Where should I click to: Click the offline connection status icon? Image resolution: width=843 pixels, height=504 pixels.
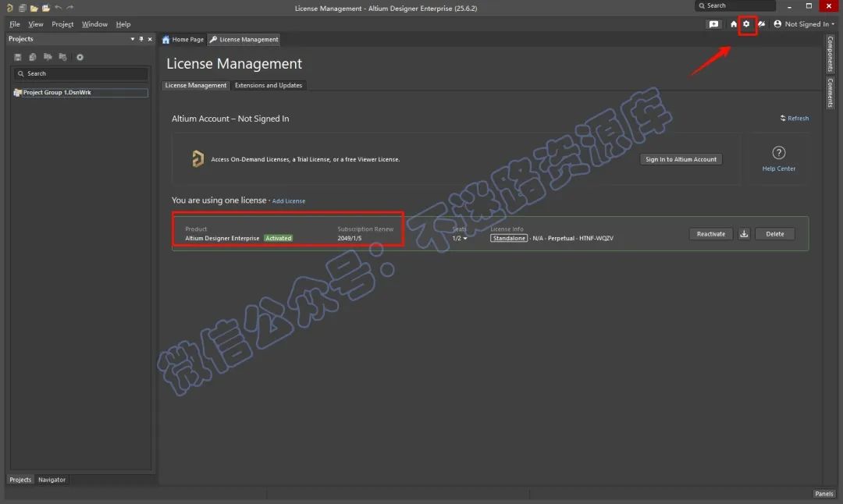(x=761, y=24)
